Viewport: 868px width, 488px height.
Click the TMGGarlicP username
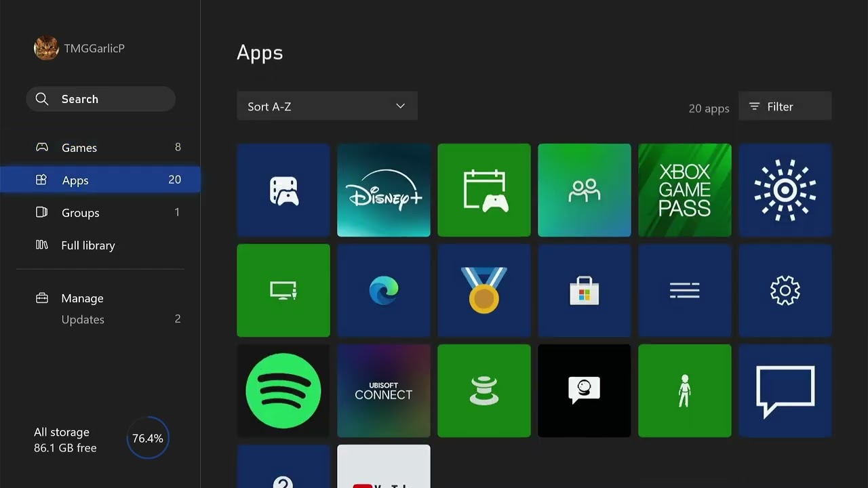tap(94, 48)
